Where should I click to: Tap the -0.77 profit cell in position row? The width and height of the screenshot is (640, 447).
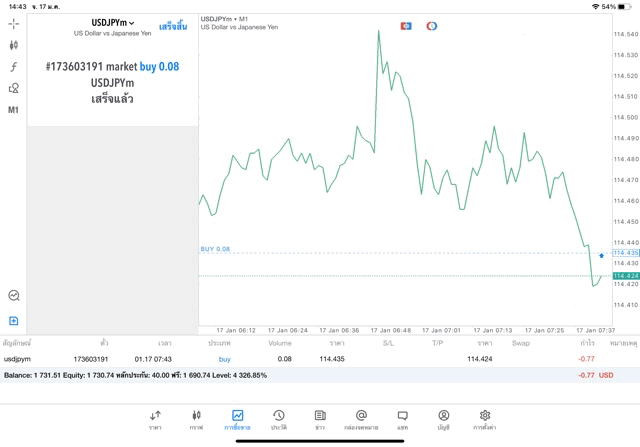tap(586, 359)
